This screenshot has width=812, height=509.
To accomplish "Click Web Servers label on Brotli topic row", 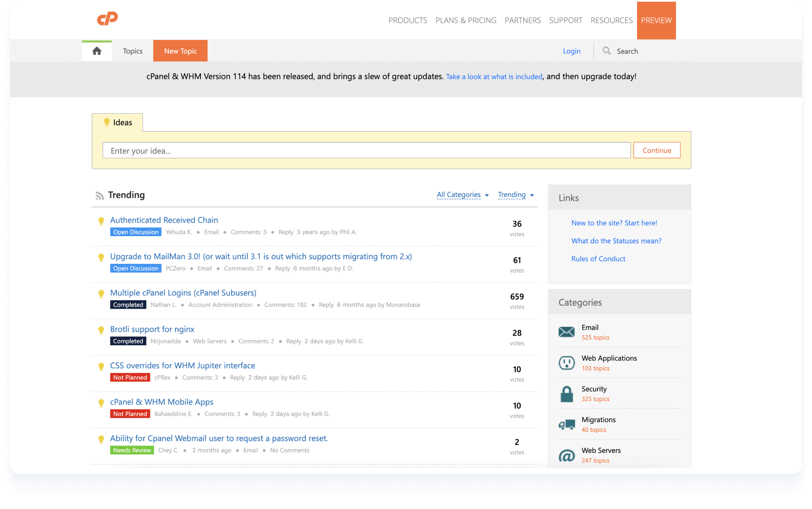I will click(209, 341).
